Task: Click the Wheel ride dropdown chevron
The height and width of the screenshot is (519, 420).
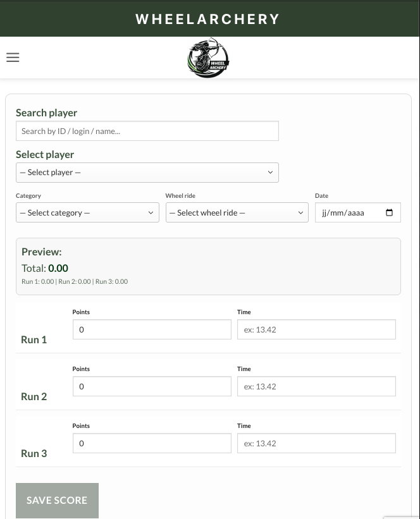Action: (300, 212)
